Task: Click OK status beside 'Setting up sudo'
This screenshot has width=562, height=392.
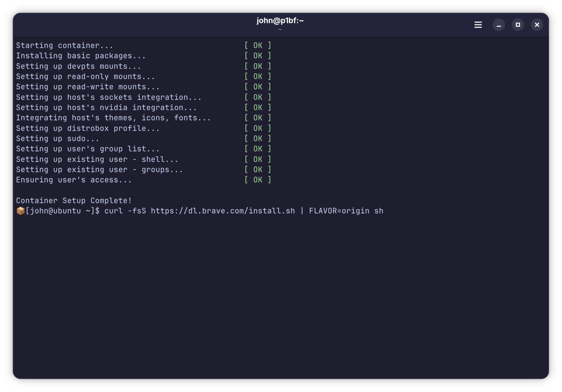Action: click(258, 139)
